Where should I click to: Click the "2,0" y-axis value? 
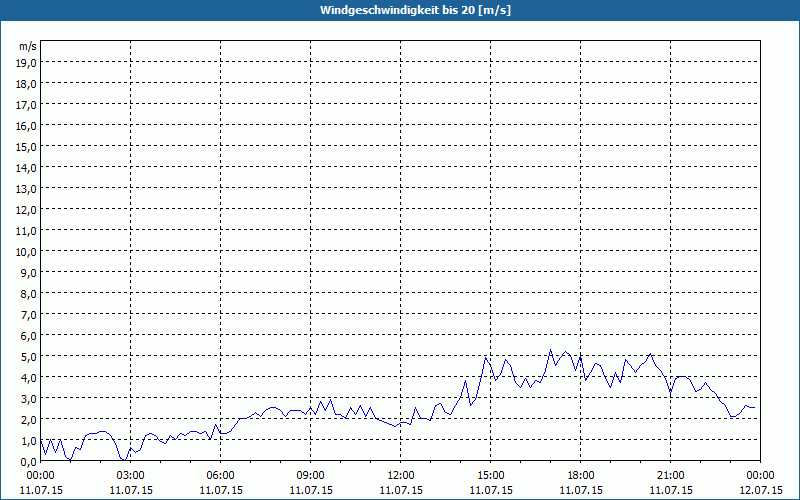[x=29, y=420]
